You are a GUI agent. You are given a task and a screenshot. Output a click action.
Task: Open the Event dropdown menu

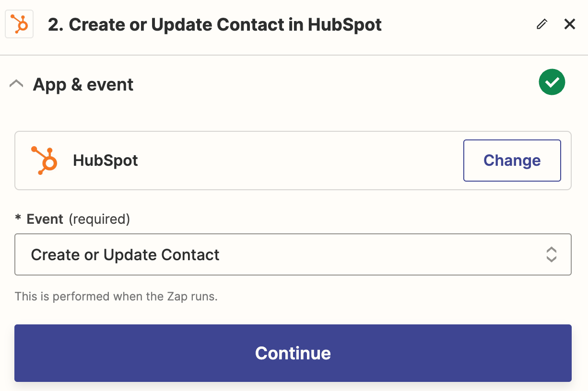(293, 254)
